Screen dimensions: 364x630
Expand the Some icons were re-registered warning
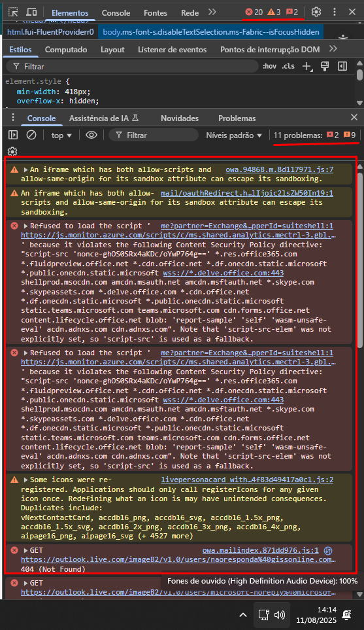click(x=25, y=480)
